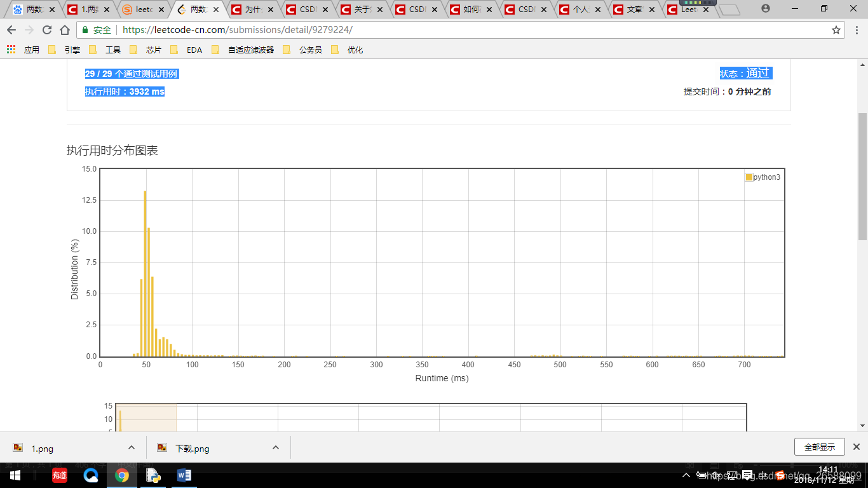Close the Sogou 'leetc' tab
868x488 pixels.
[161, 10]
